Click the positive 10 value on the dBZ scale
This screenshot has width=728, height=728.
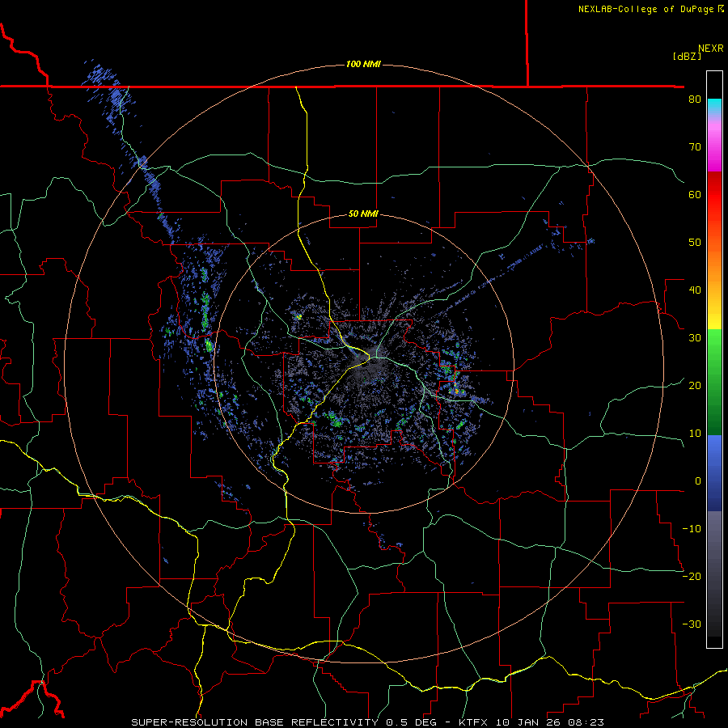695,434
